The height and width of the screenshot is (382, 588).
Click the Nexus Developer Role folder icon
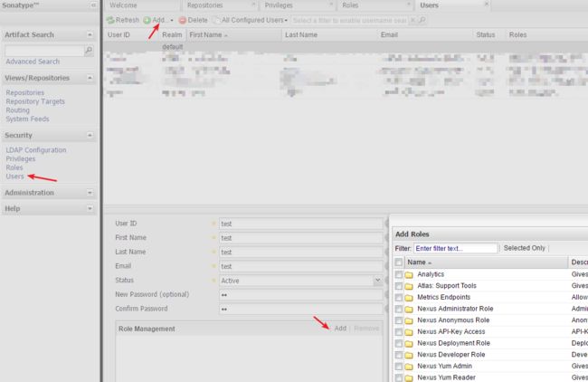click(x=409, y=355)
